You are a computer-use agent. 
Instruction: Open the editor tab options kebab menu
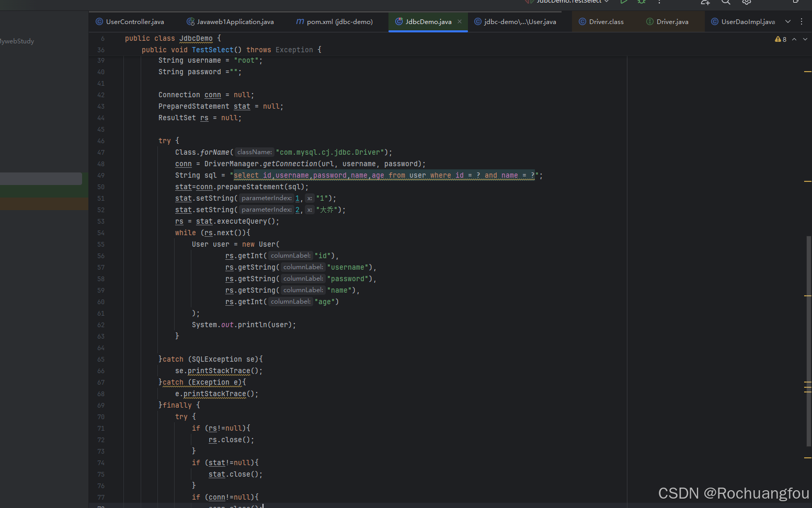point(802,21)
